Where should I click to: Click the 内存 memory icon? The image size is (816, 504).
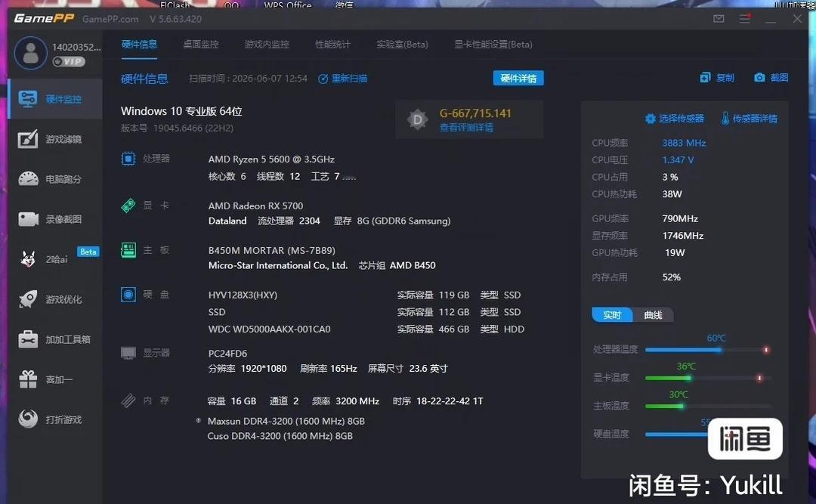click(128, 400)
